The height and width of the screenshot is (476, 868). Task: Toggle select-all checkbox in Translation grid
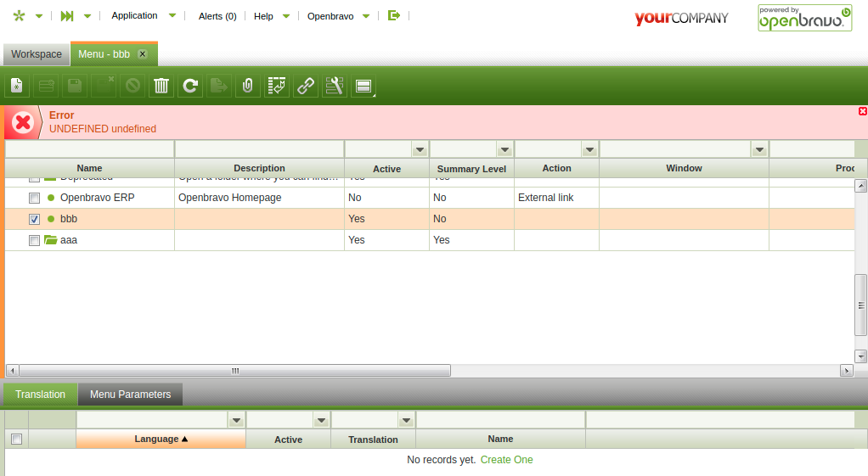tap(17, 439)
